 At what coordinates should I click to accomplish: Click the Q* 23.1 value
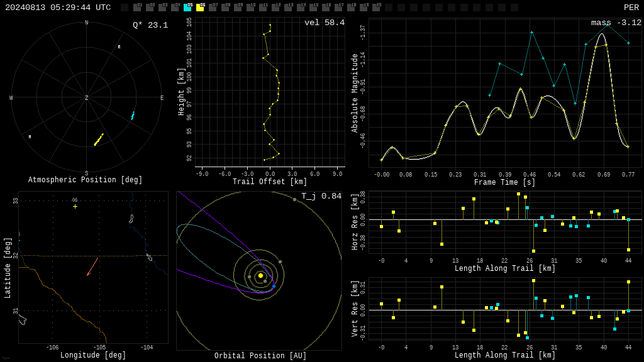[x=150, y=25]
